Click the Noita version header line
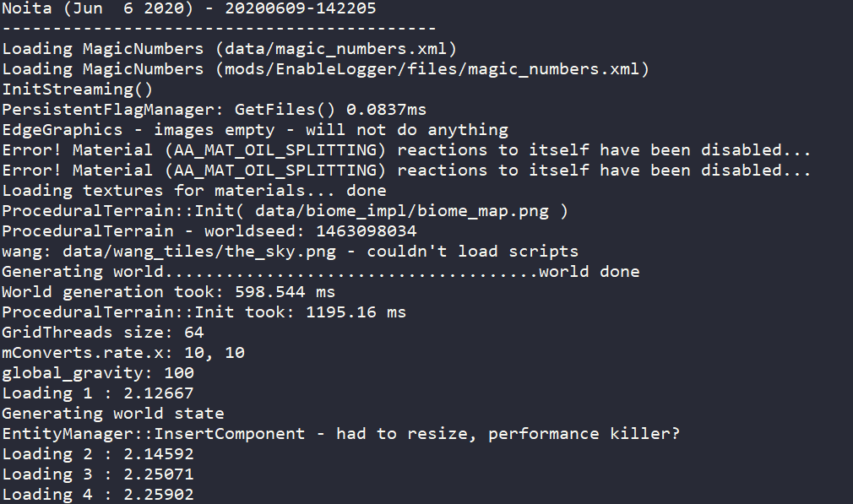The image size is (853, 504). (189, 8)
